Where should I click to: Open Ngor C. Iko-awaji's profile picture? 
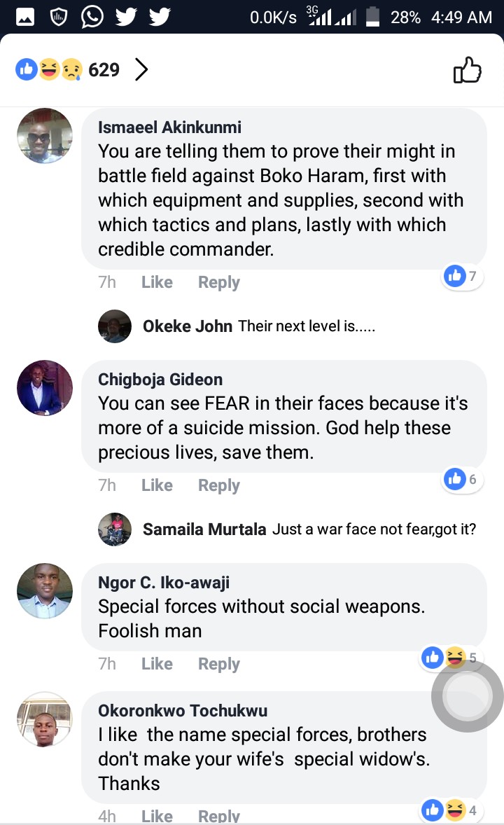(45, 591)
